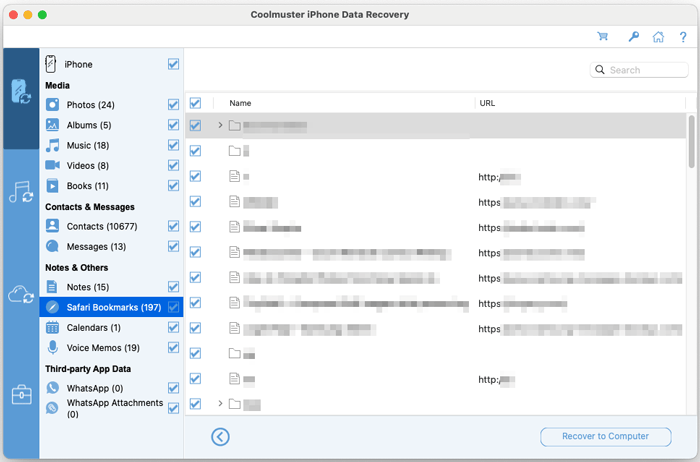Uncheck the Notes (15) checkbox
This screenshot has width=700, height=462.
(x=173, y=287)
